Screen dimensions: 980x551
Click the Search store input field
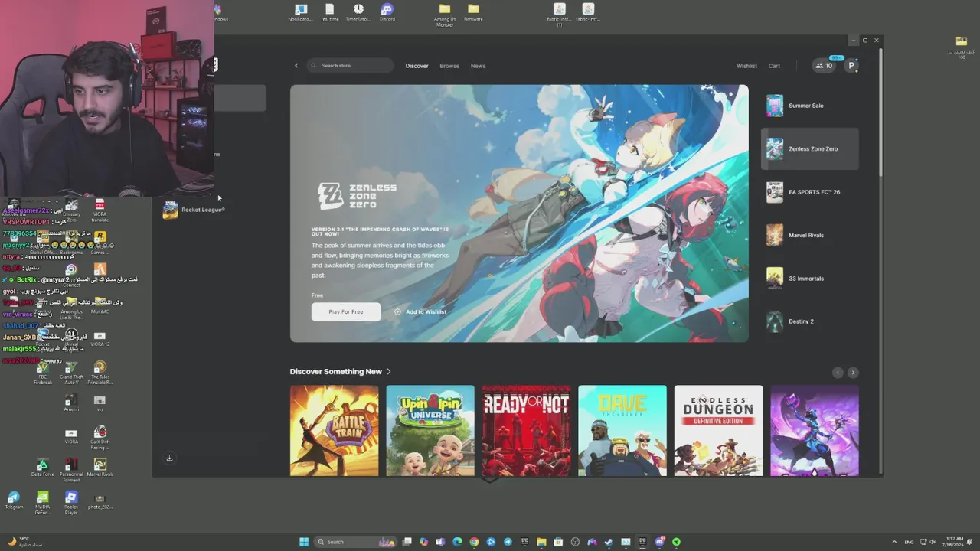point(351,66)
